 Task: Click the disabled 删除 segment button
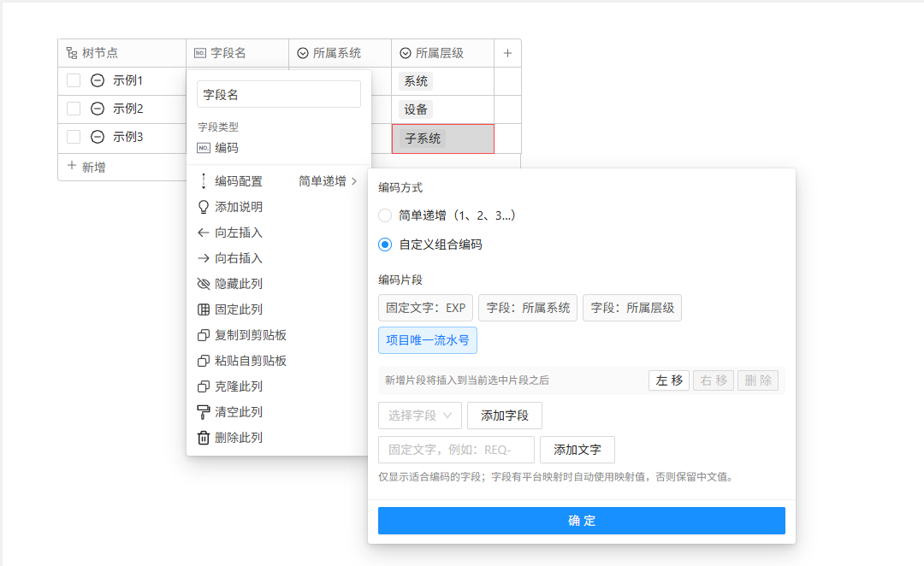coord(758,380)
